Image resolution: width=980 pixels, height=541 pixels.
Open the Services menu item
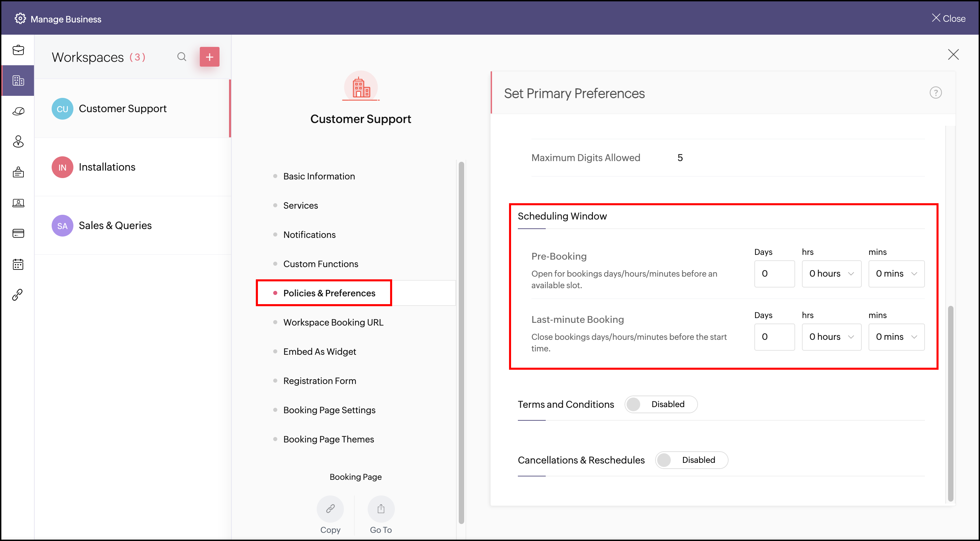pyautogui.click(x=300, y=206)
